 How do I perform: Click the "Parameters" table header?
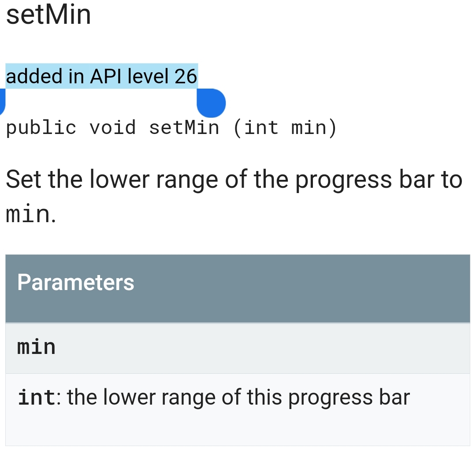(x=76, y=282)
